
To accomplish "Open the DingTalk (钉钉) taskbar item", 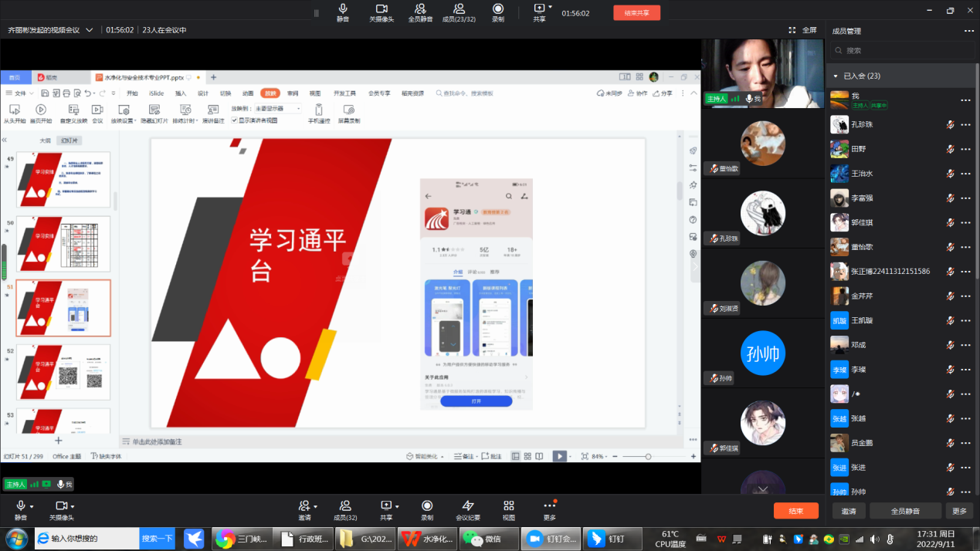I will tap(612, 539).
